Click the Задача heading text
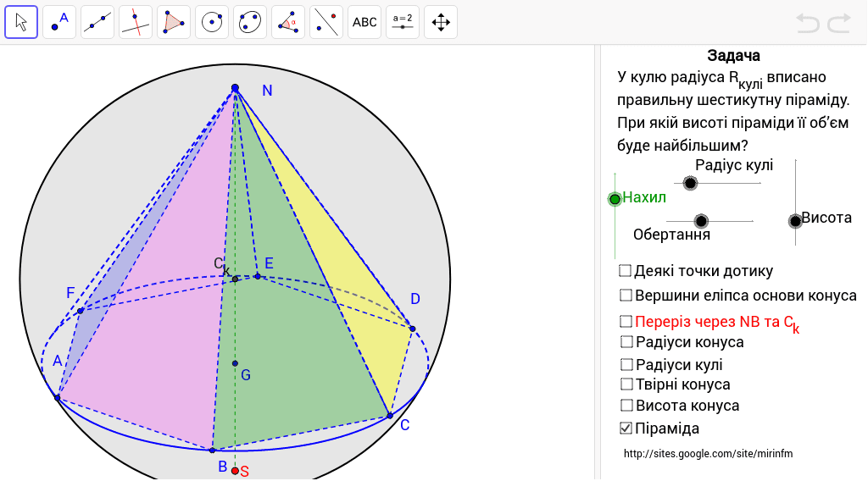 tap(733, 55)
